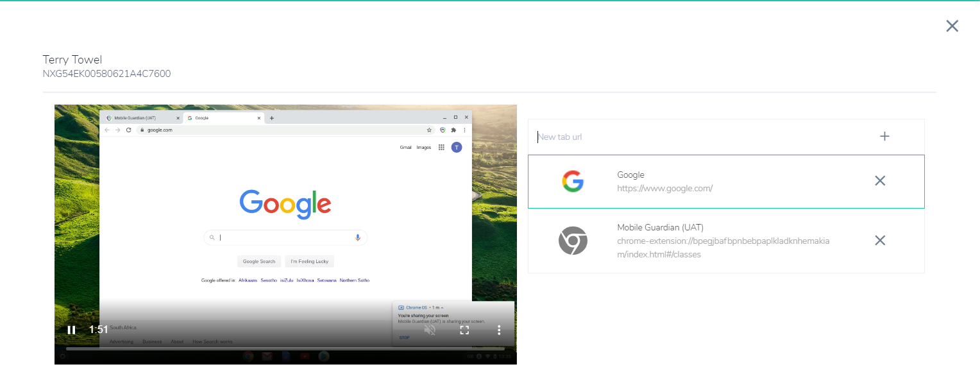
Task: Add a new tab with the plus icon
Action: tap(884, 136)
